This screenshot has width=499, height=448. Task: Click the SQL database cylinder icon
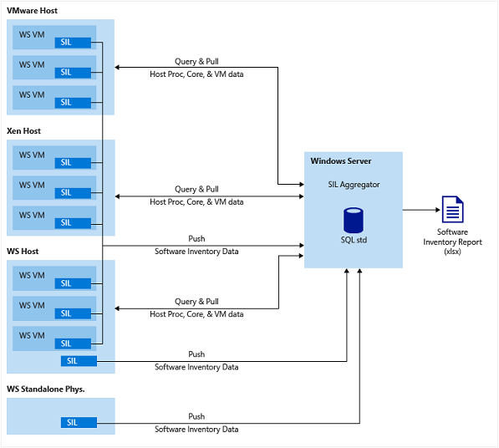click(x=354, y=220)
